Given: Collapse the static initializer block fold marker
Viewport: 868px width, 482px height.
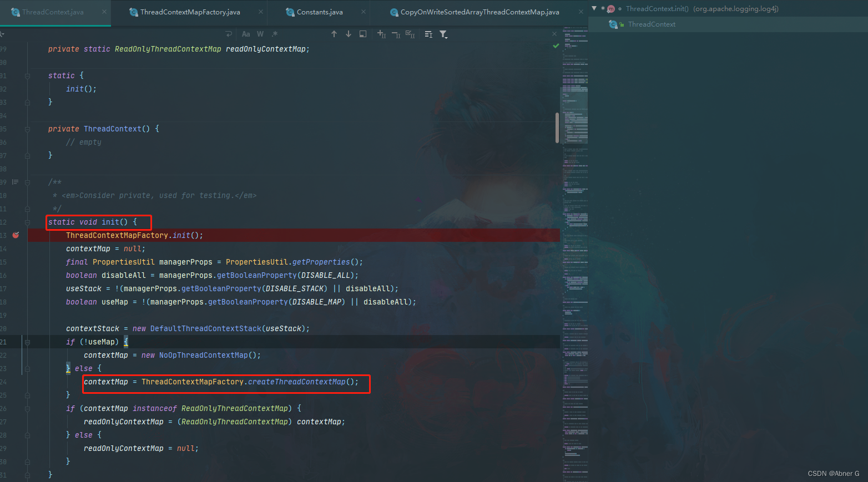Looking at the screenshot, I should (27, 76).
